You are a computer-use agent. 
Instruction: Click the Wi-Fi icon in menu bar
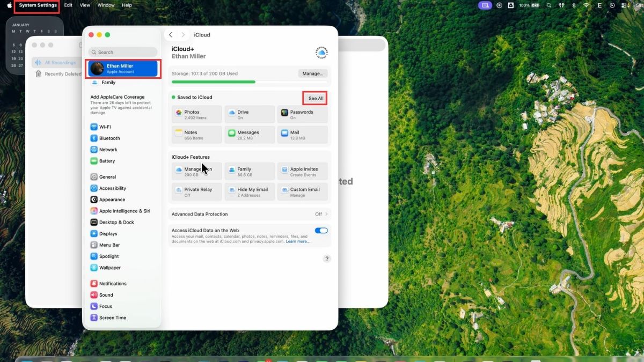(x=586, y=5)
